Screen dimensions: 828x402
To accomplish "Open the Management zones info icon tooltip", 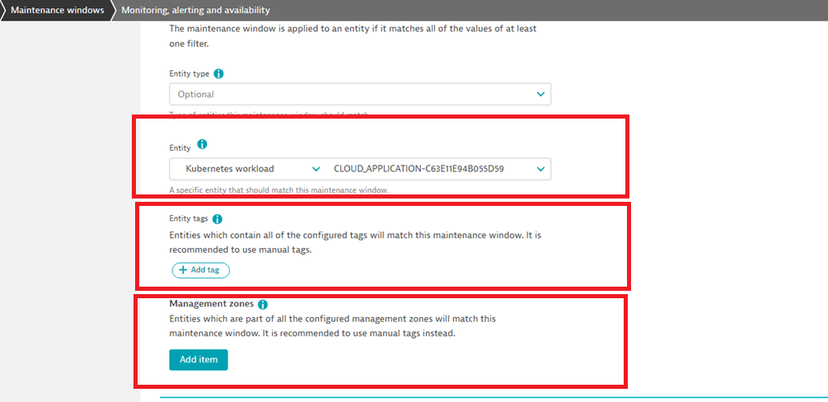I will (263, 303).
